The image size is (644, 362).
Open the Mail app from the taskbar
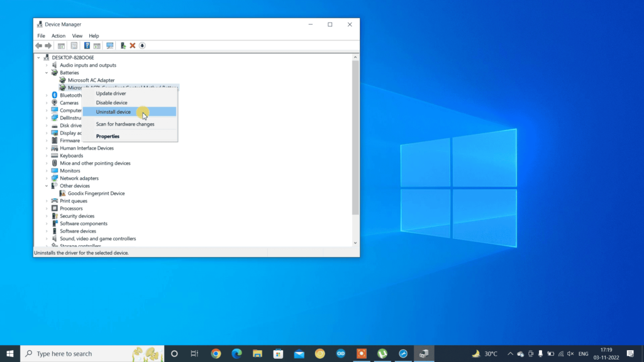pyautogui.click(x=299, y=353)
